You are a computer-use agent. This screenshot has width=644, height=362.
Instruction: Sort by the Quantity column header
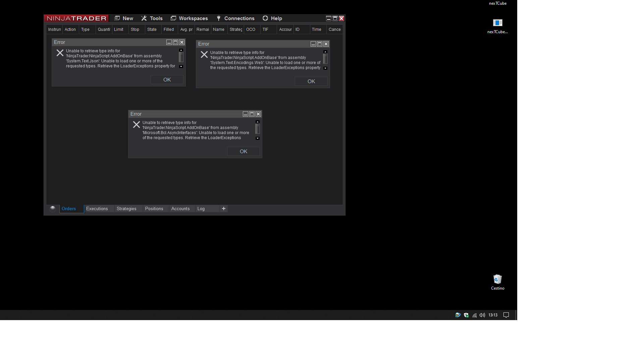pos(104,29)
